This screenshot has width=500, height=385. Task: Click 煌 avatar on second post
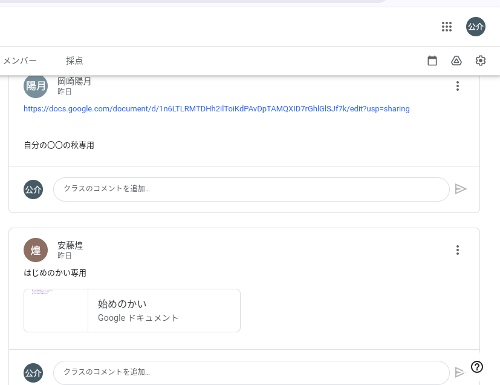coord(36,250)
